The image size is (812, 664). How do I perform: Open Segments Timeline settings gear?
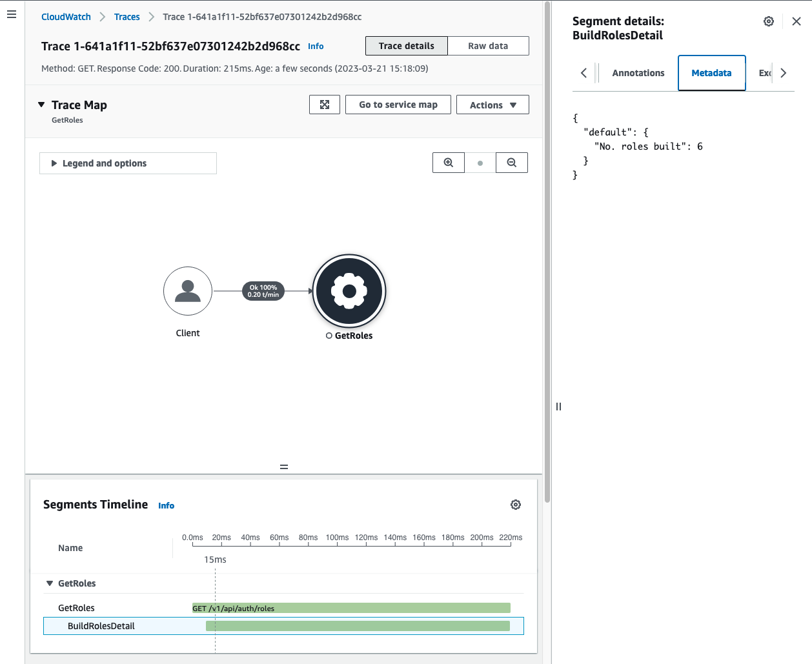point(516,505)
